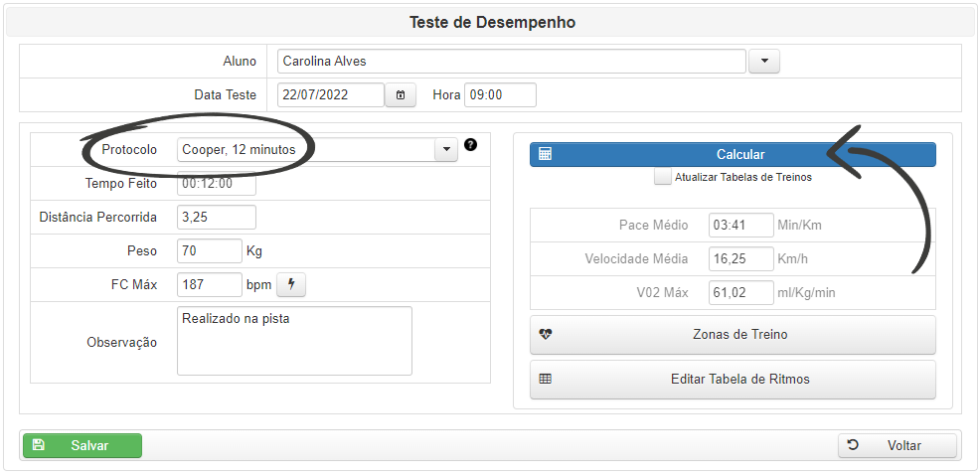The width and height of the screenshot is (980, 476).
Task: Click the floppy disk save icon
Action: [38, 445]
